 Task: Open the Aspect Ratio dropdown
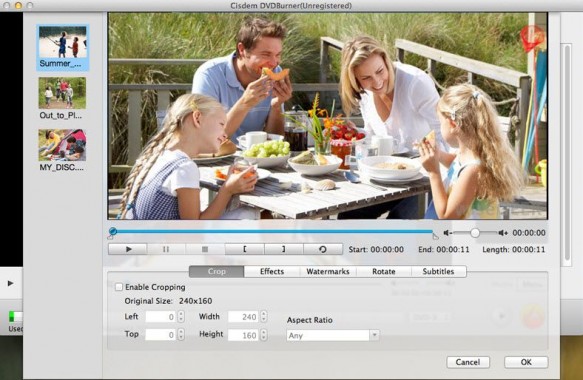click(x=333, y=335)
